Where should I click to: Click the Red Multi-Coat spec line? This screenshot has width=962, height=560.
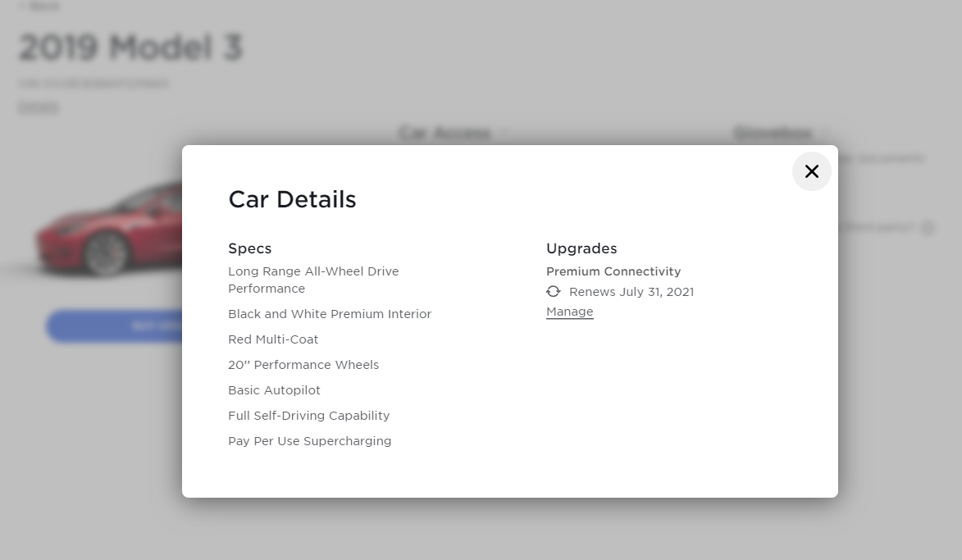[x=273, y=339]
